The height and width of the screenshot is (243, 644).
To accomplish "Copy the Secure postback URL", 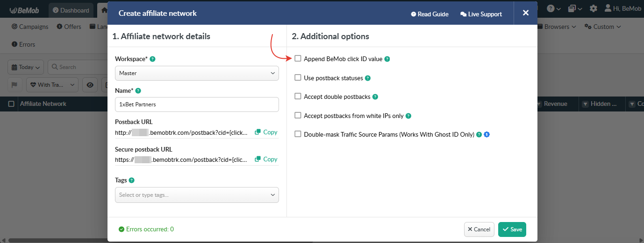I will coord(266,159).
